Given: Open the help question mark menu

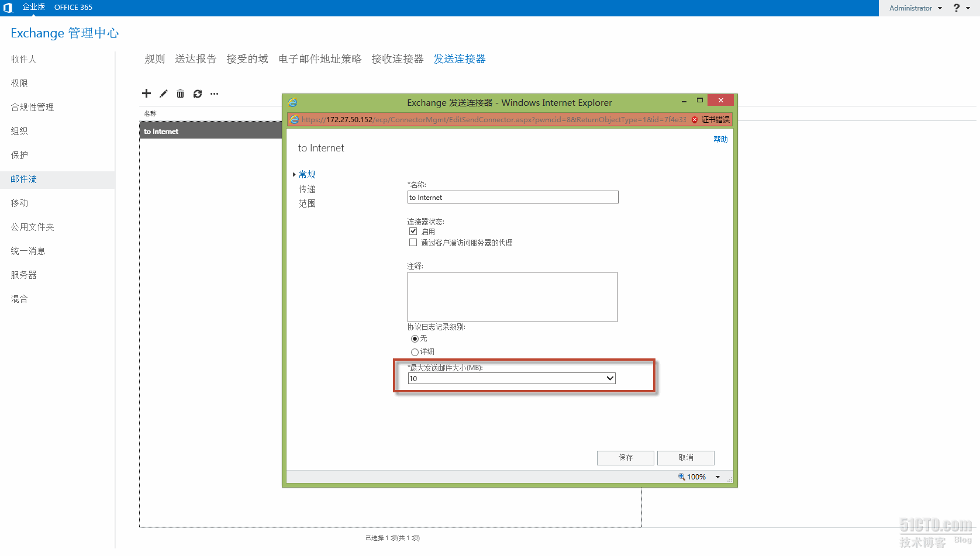Looking at the screenshot, I should 957,8.
